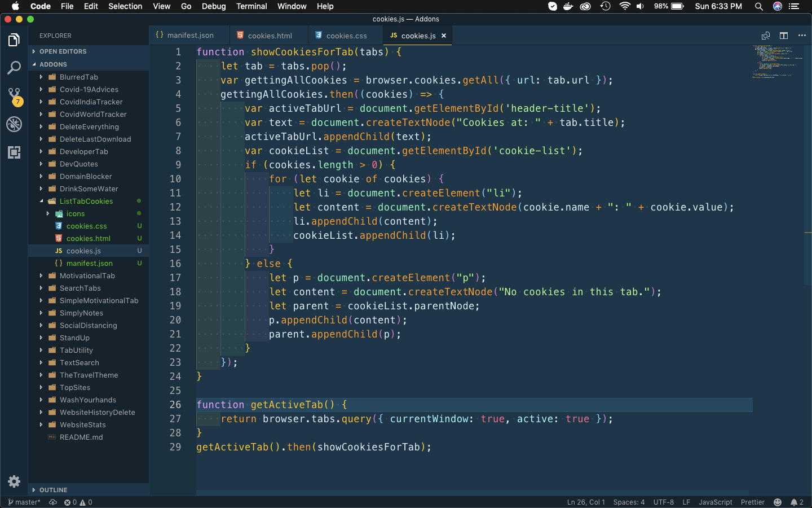Click Prettier in the status bar
This screenshot has height=508, width=812.
click(753, 502)
